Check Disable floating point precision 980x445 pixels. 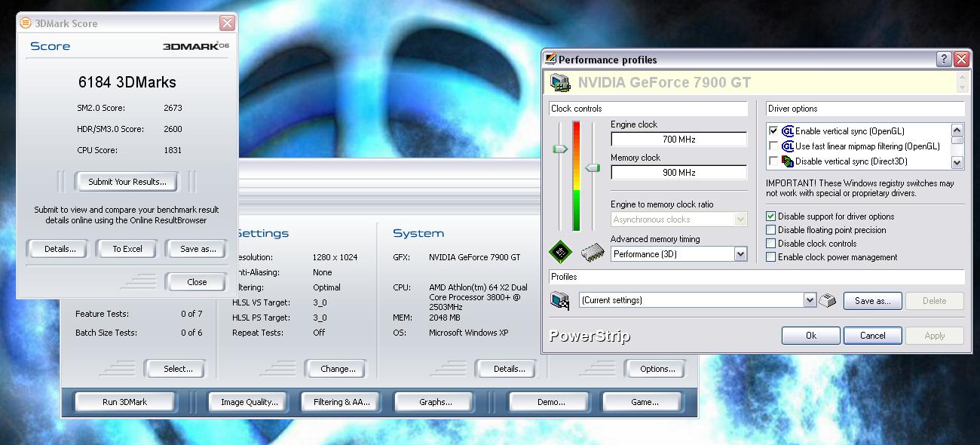point(770,230)
